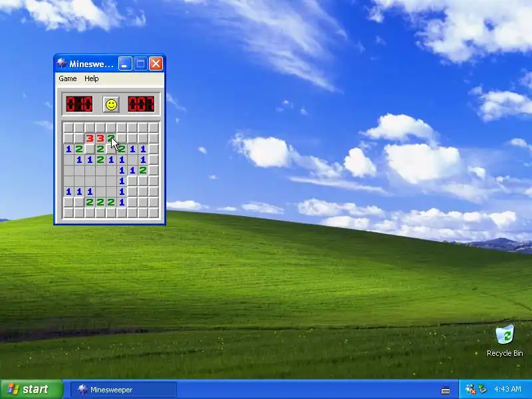Open the Help menu

pos(91,78)
